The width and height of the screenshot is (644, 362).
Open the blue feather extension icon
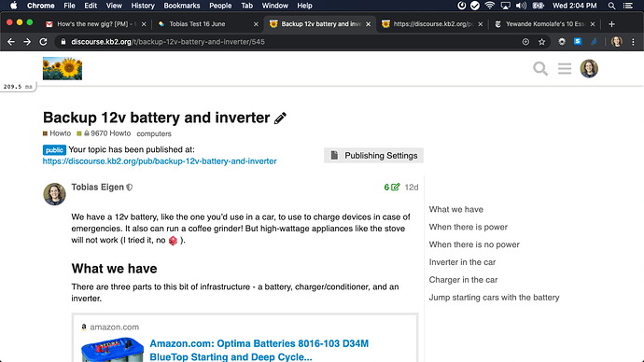click(x=594, y=41)
